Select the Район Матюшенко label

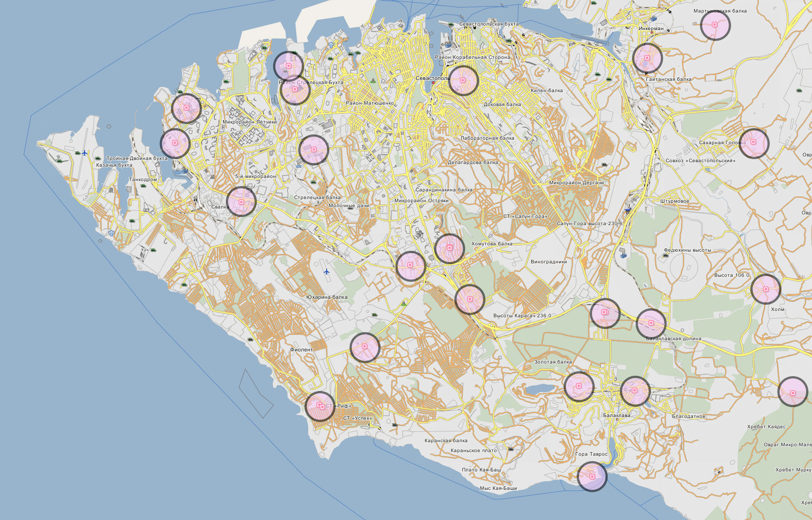click(x=370, y=103)
